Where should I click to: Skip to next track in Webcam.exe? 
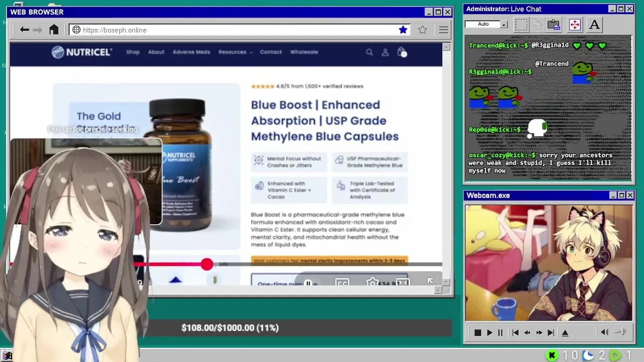[x=551, y=333]
